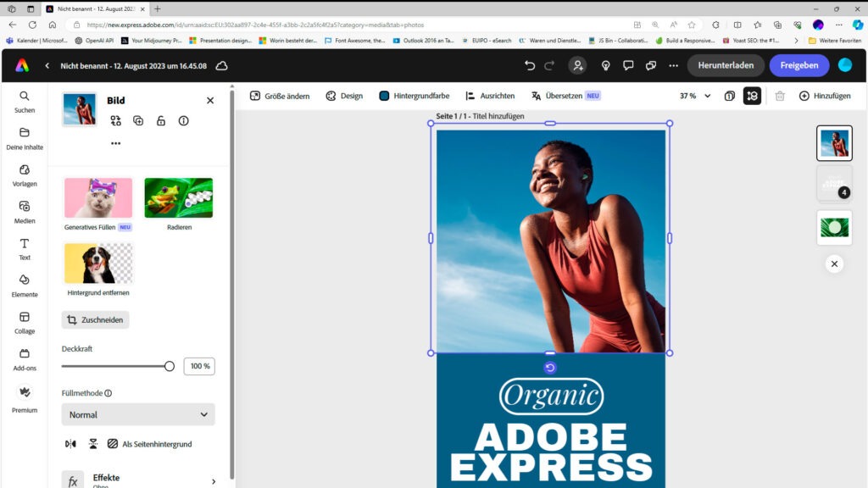
Task: Invite collaborators via the person-plus icon
Action: pyautogui.click(x=578, y=65)
